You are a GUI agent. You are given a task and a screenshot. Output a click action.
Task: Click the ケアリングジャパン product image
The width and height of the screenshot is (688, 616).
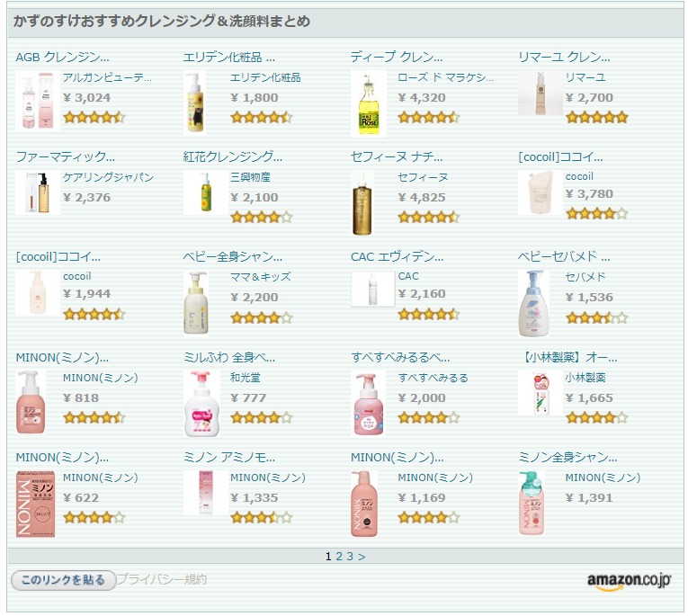[38, 192]
